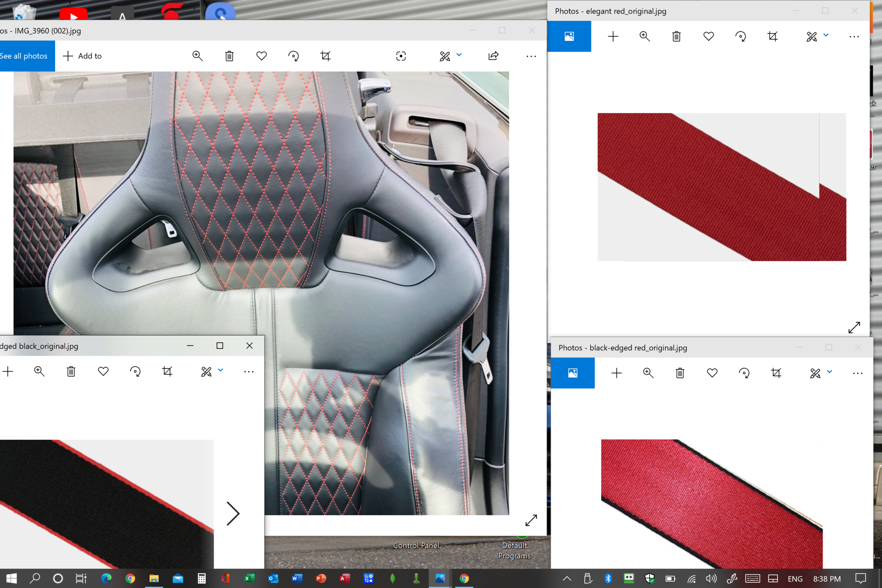Viewport: 882px width, 588px height.
Task: Rotate the elegant red photo
Action: pos(740,37)
